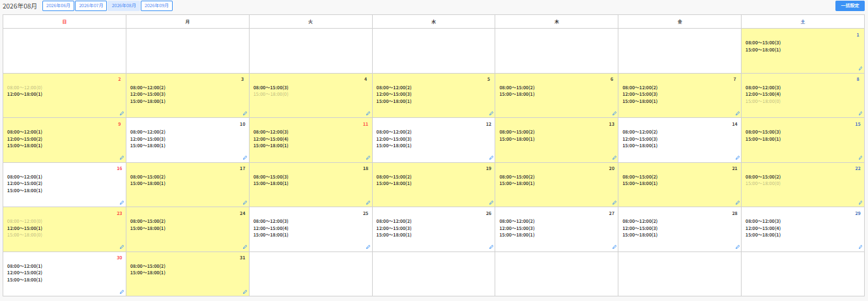This screenshot has height=301, width=868.
Task: Click the 月 (Monday) column header
Action: (188, 21)
